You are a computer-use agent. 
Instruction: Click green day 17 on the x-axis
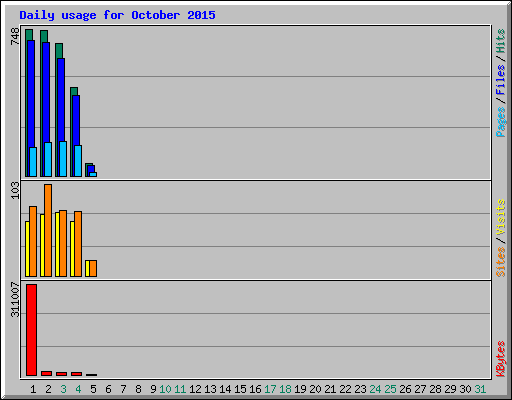pyautogui.click(x=270, y=389)
